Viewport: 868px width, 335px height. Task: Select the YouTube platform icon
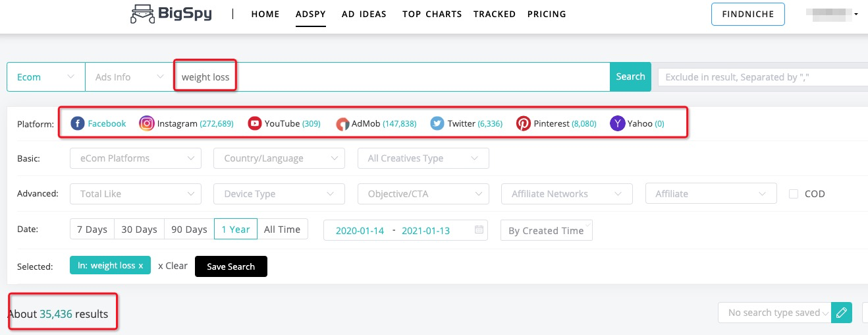click(254, 123)
